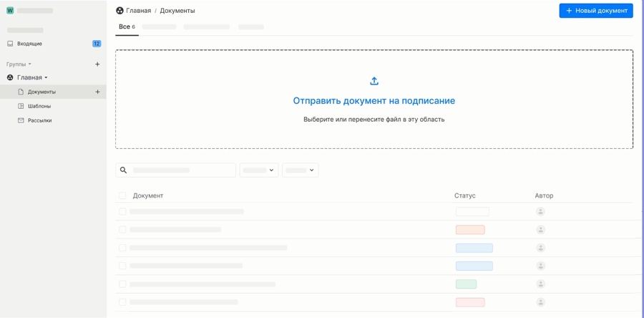Viewport: 644px width, 318px height.
Task: Click the Новый документ button
Action: (596, 11)
